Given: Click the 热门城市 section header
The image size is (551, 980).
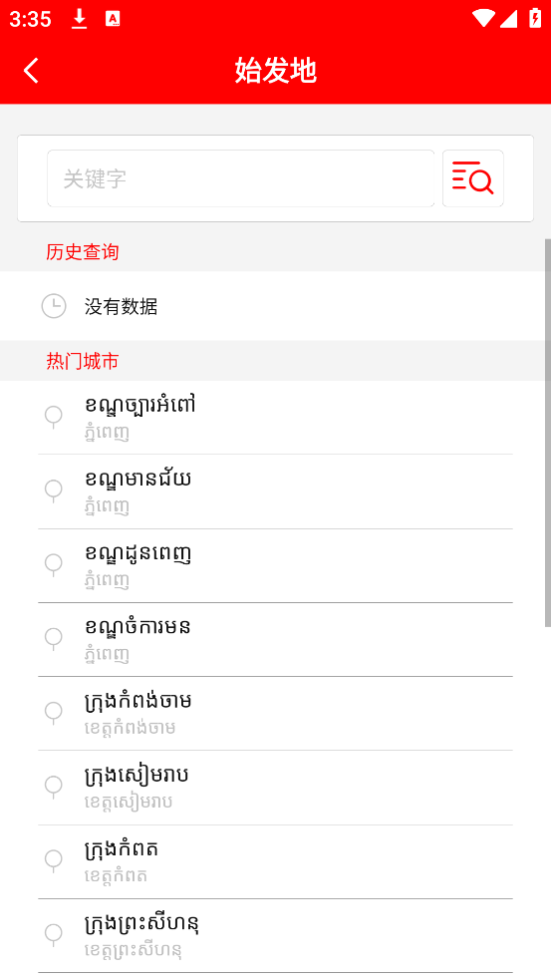Looking at the screenshot, I should pyautogui.click(x=83, y=361).
